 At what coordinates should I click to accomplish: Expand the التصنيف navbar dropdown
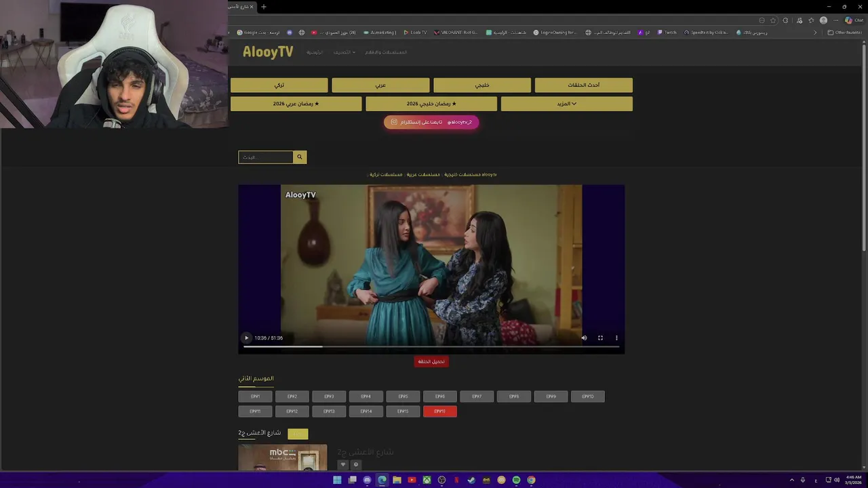point(344,52)
